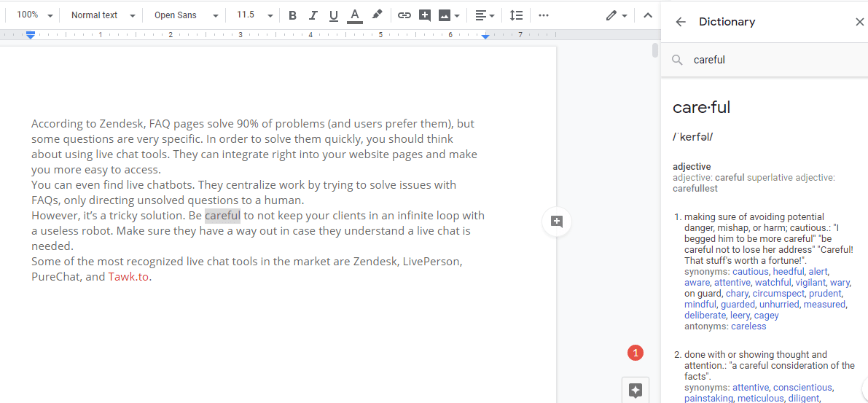Open the zoom level dropdown
868x403 pixels.
(x=34, y=15)
